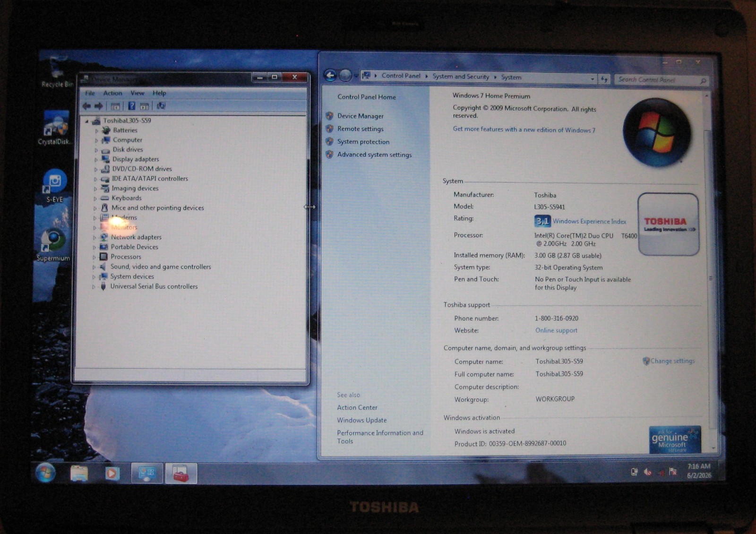Click the Windows Experience Index link
756x534 pixels.
point(590,221)
